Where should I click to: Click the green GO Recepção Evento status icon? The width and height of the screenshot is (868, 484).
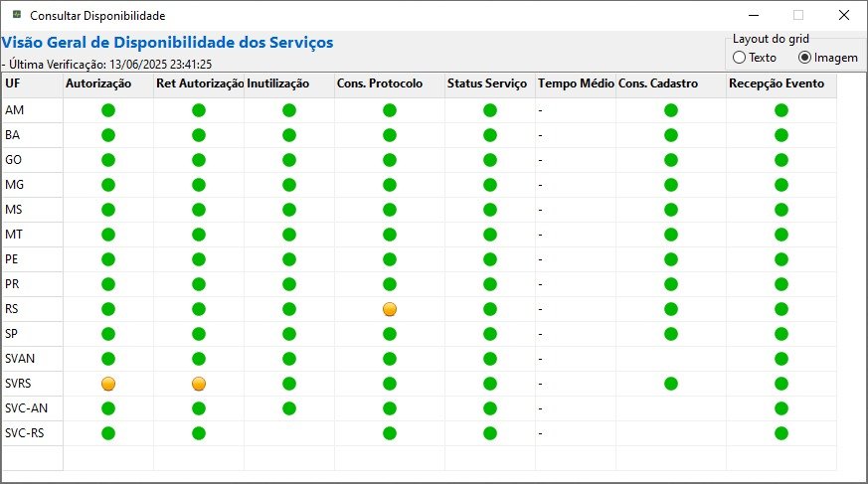(x=781, y=160)
